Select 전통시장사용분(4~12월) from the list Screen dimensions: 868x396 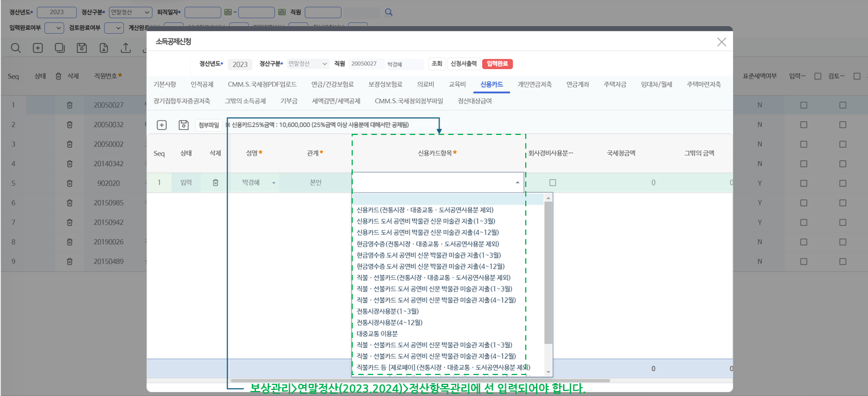[389, 322]
